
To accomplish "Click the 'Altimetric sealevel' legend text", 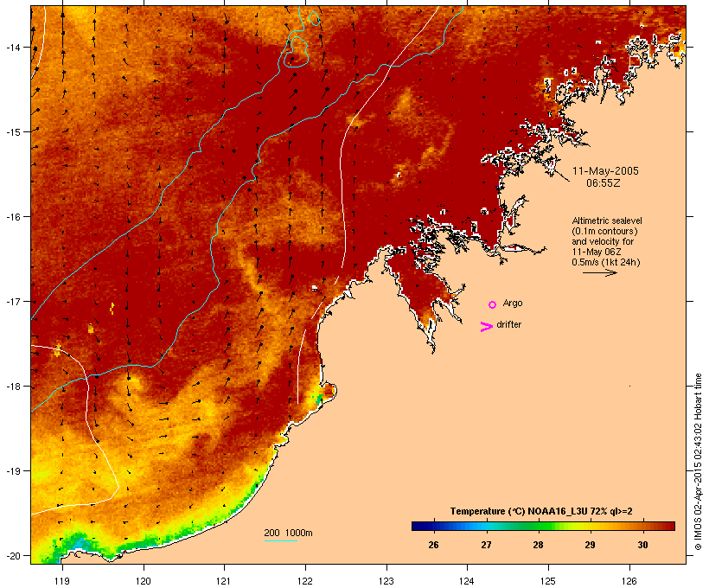I will 607,220.
